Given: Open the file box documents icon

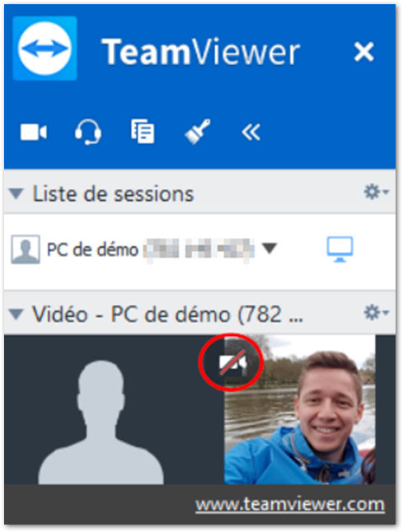Looking at the screenshot, I should point(143,131).
